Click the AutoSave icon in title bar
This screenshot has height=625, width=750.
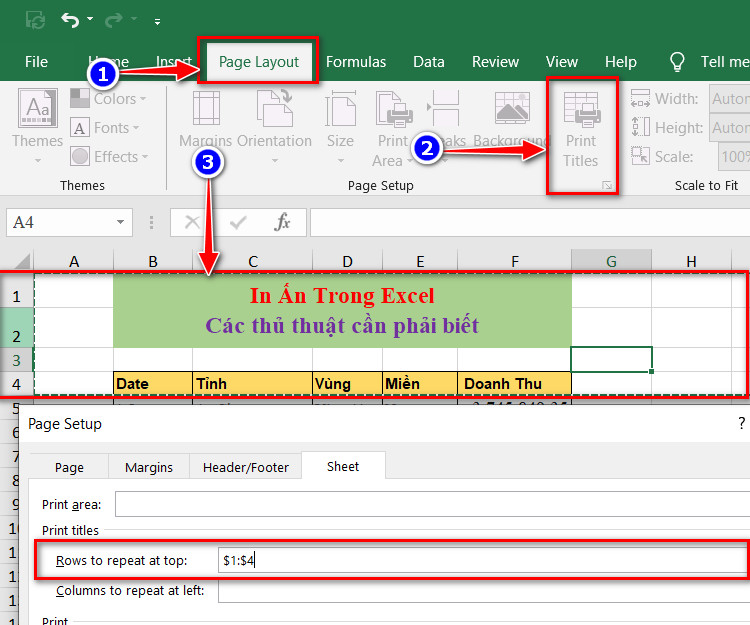[x=35, y=20]
